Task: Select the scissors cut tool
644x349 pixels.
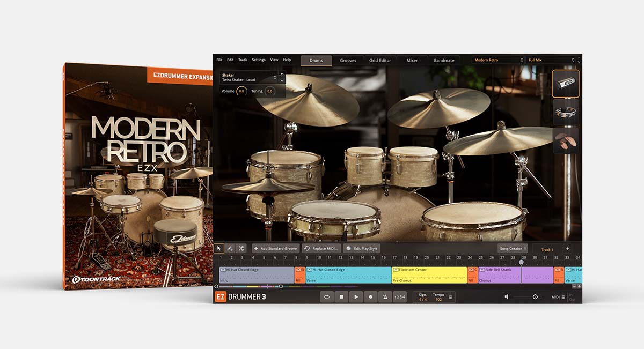Action: click(x=241, y=248)
